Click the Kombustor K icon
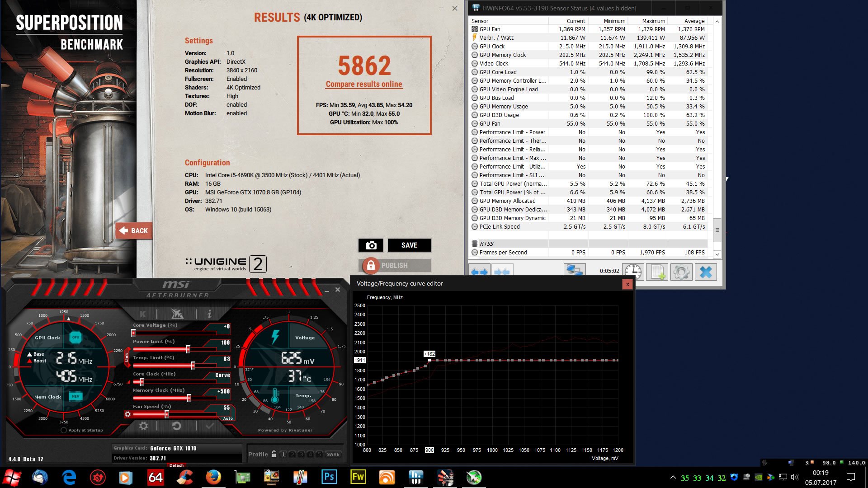 click(x=143, y=314)
